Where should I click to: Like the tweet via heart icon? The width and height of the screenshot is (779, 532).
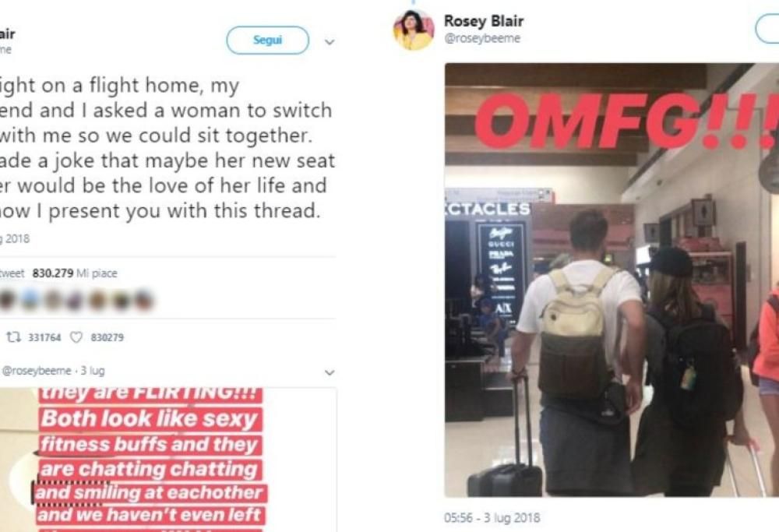(x=76, y=337)
